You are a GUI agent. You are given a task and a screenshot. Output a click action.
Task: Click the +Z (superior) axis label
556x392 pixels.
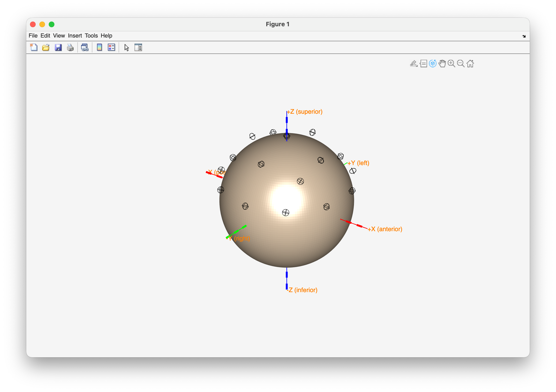[x=305, y=112]
